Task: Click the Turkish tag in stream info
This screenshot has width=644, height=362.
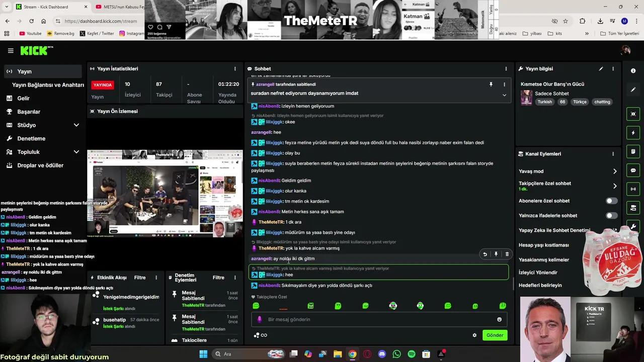Action: click(544, 102)
